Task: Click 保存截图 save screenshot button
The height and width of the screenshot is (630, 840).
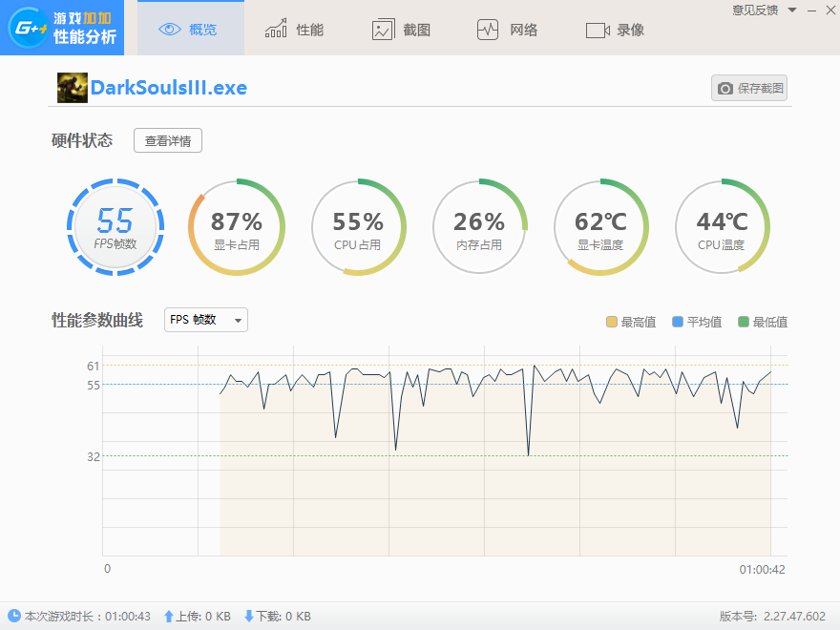Action: 749,88
